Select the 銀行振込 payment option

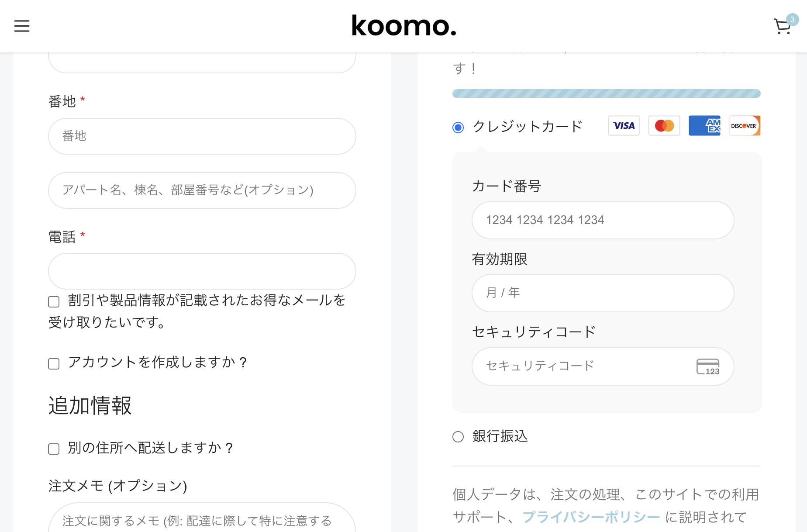458,437
